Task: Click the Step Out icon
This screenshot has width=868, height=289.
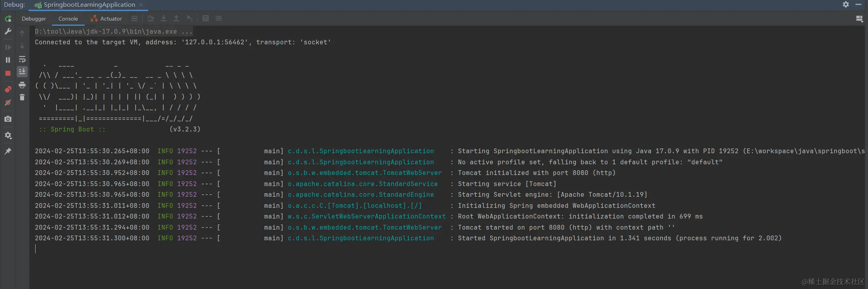Action: [176, 19]
